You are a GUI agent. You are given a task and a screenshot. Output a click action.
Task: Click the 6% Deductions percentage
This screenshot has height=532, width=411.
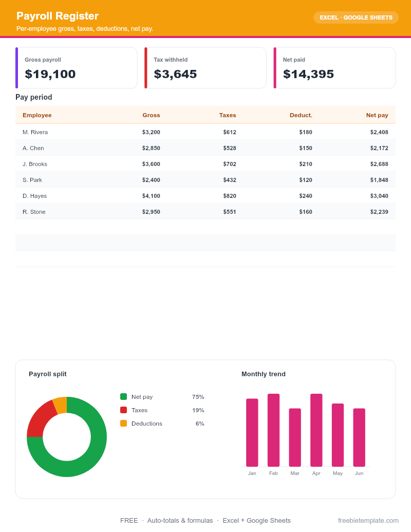coord(200,424)
